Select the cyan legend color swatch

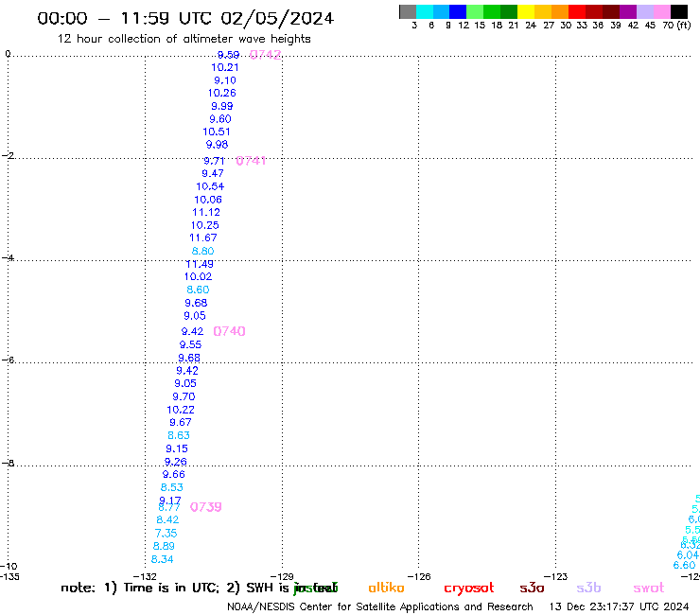coord(425,11)
